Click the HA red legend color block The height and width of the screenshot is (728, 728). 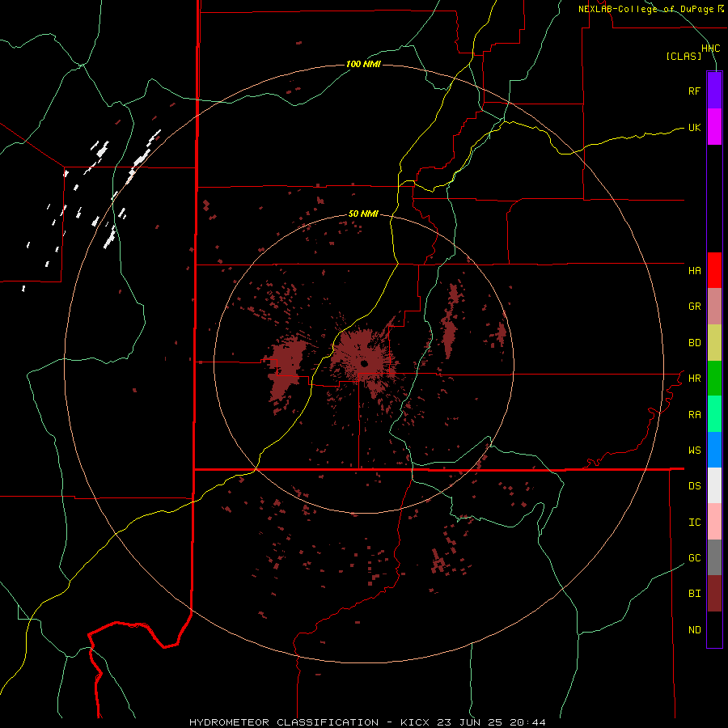(x=714, y=270)
